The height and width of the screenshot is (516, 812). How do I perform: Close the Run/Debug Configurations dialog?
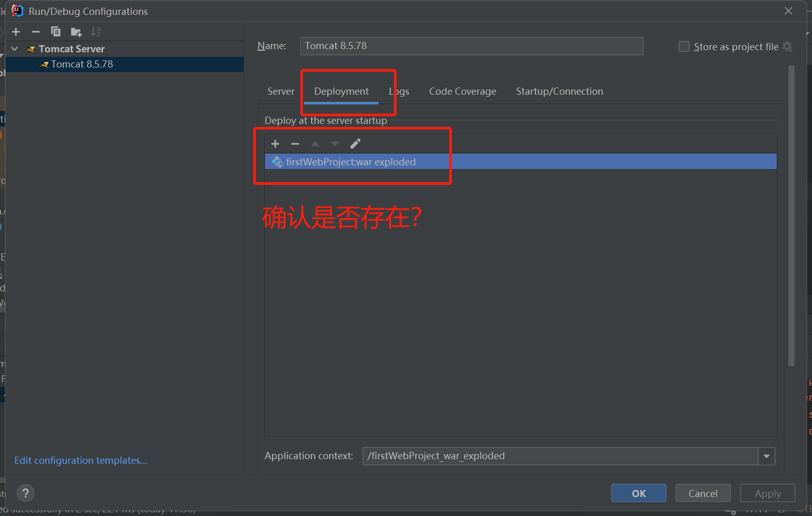coord(788,11)
